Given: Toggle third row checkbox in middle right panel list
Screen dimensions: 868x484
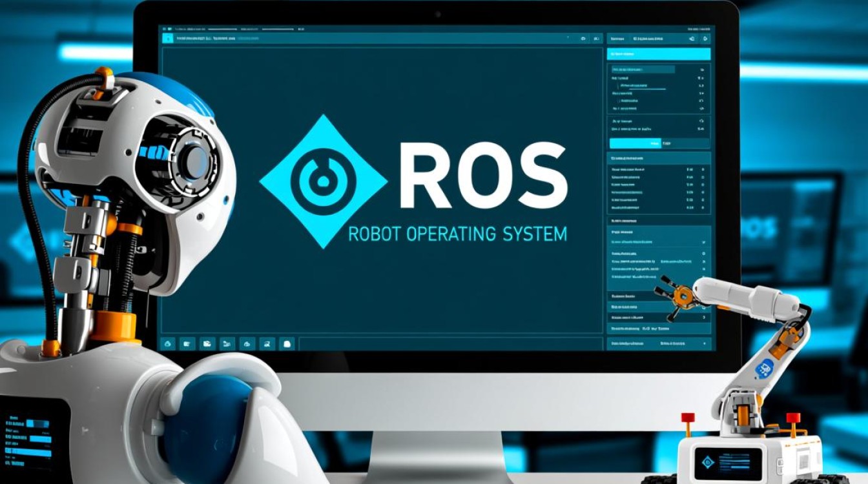Looking at the screenshot, I should click(x=701, y=185).
